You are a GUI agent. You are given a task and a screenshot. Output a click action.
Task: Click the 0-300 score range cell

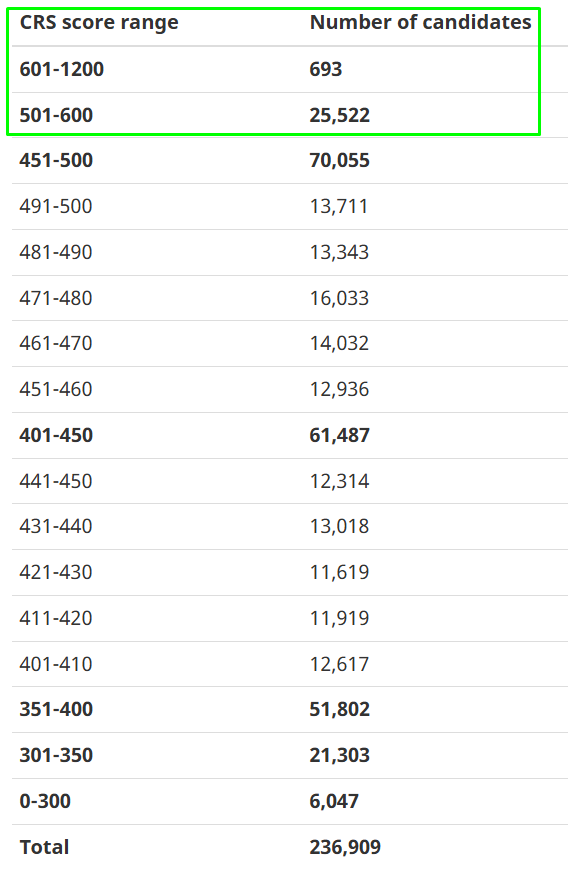coord(45,801)
